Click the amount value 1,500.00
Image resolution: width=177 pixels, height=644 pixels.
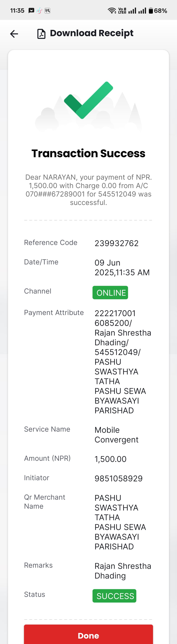(x=110, y=459)
